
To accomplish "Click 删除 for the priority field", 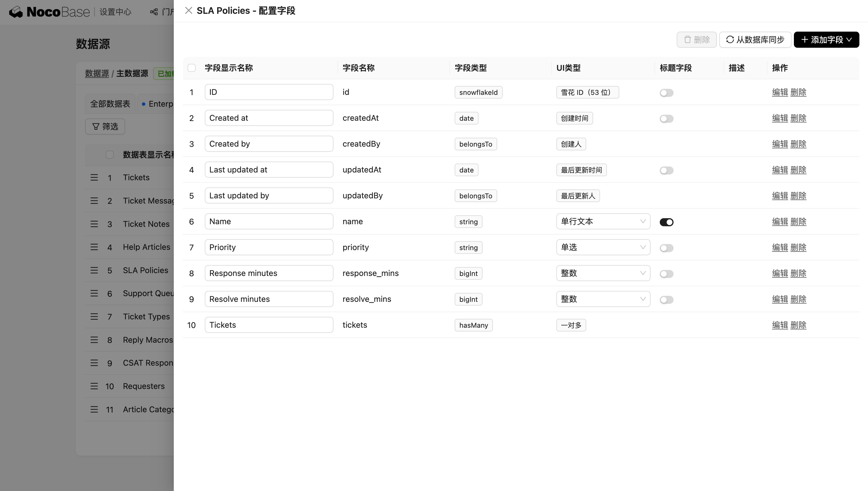I will pyautogui.click(x=798, y=247).
